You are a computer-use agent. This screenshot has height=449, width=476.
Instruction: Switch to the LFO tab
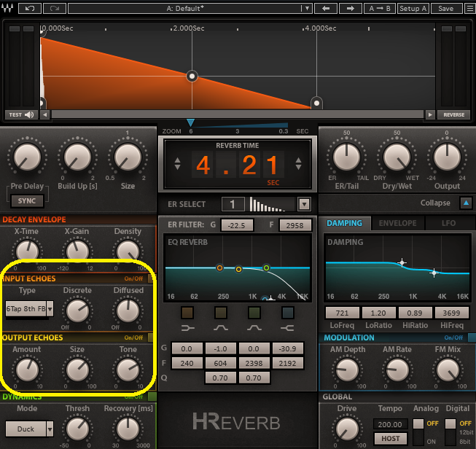450,223
